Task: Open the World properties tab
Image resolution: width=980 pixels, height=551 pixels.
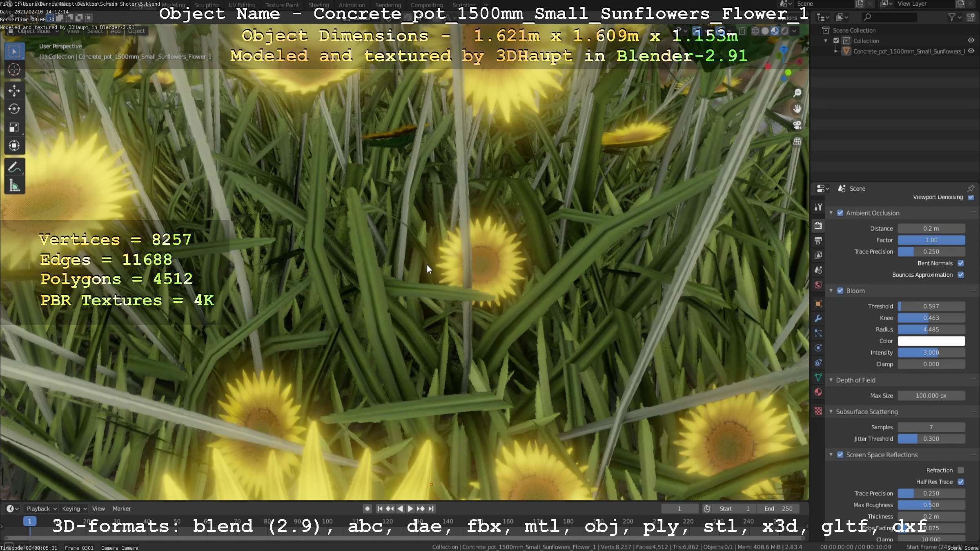Action: pyautogui.click(x=818, y=285)
